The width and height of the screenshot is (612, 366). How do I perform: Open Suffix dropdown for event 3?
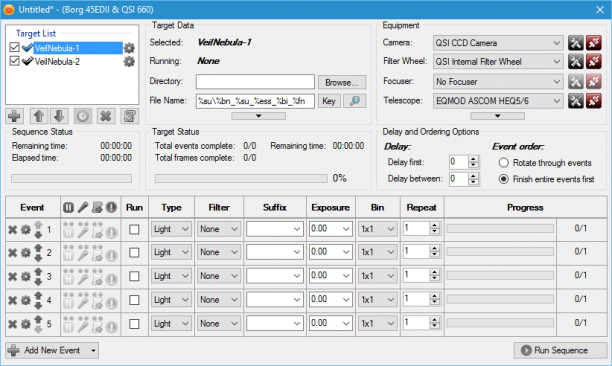[275, 276]
